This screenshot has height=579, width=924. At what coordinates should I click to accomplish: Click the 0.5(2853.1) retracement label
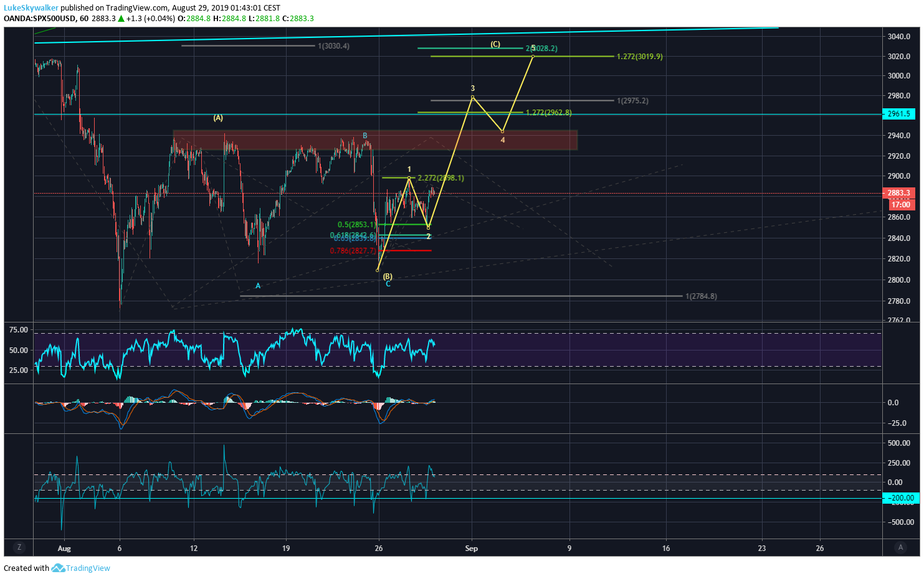tap(357, 225)
